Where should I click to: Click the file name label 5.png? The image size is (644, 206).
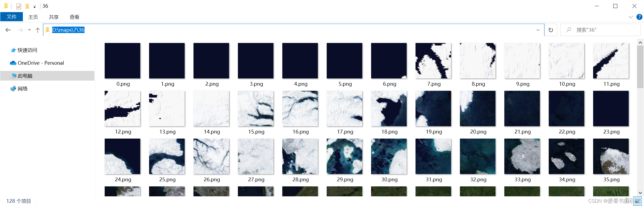(345, 84)
